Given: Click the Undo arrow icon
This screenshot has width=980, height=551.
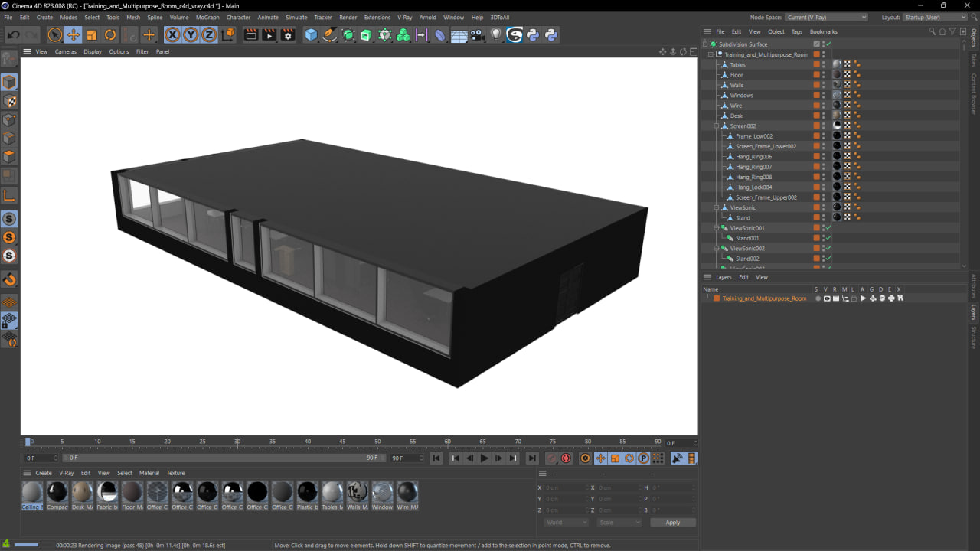Looking at the screenshot, I should tap(13, 34).
